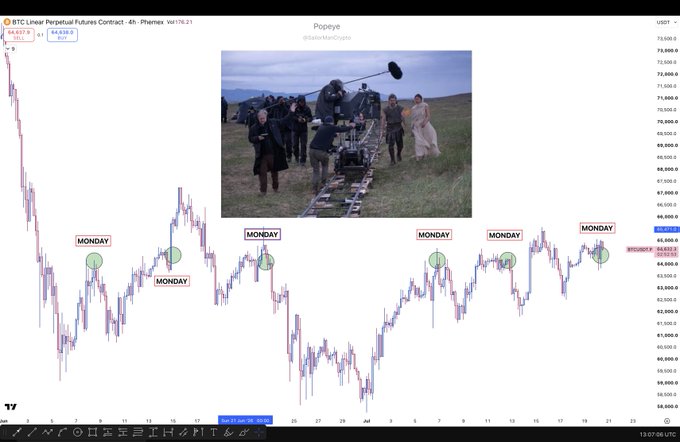Click the 0.1 spread value between Sell and Buy
This screenshot has width=680, height=442.
pos(40,35)
